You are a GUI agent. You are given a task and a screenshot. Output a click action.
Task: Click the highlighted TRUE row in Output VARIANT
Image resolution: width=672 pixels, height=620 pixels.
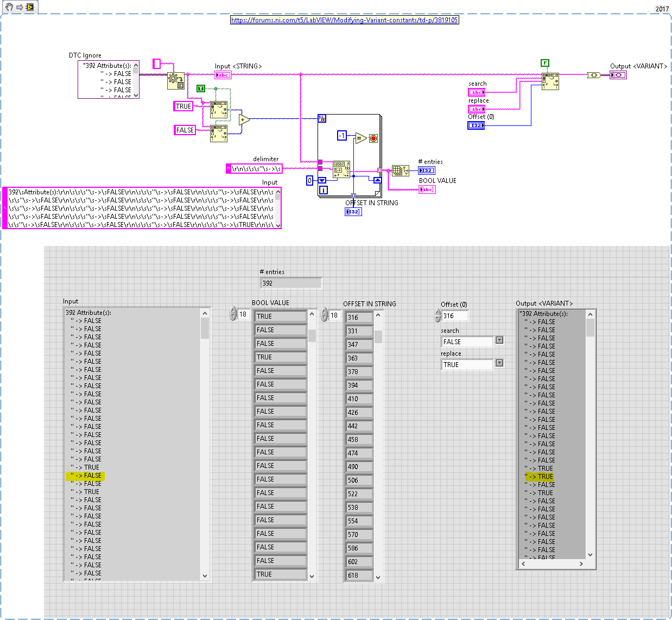[540, 477]
